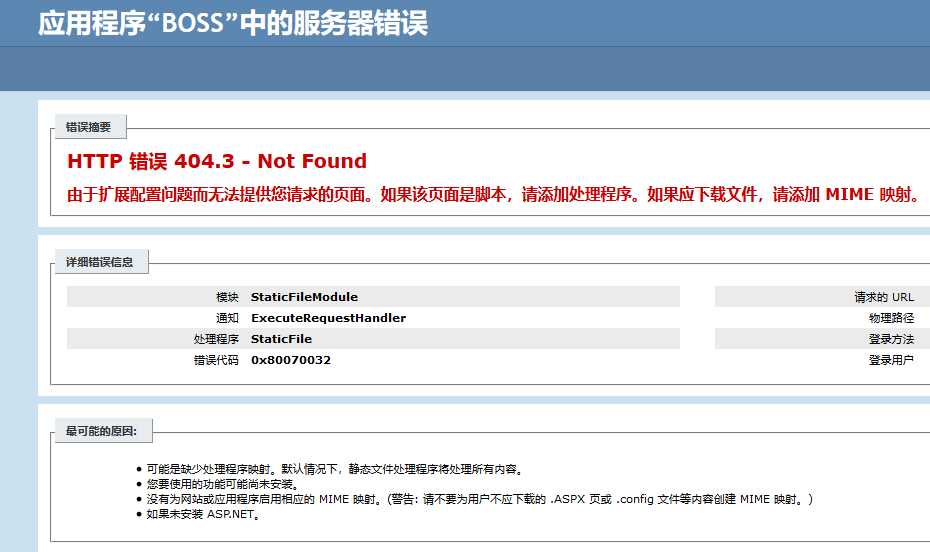Screen dimensions: 930x552
Task: Select the StaticFile handler value
Action: click(x=281, y=339)
